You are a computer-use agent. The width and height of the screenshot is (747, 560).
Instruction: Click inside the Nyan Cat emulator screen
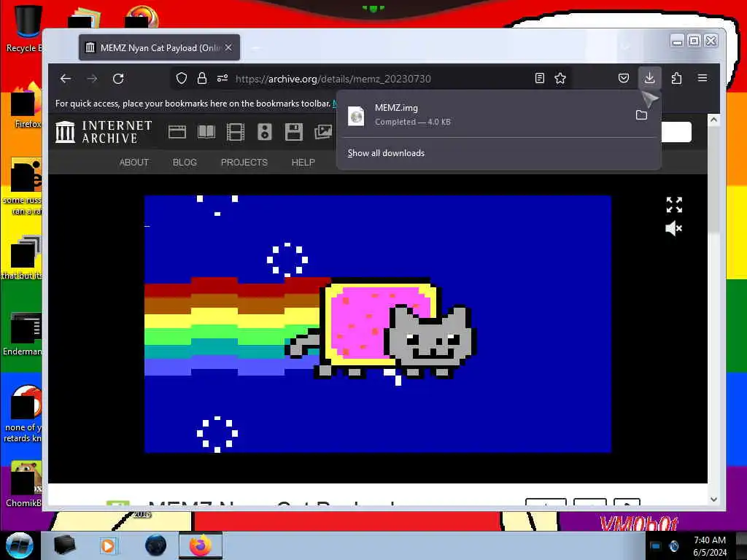378,324
